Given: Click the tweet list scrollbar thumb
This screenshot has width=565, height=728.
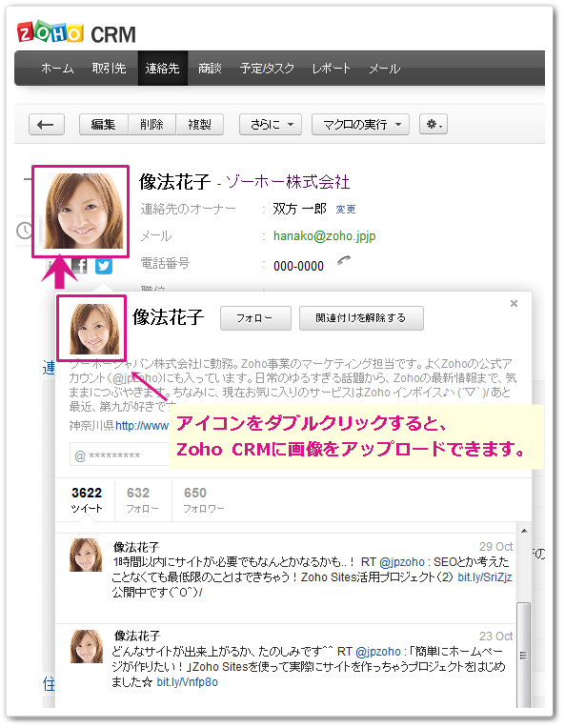Looking at the screenshot, I should (x=524, y=655).
